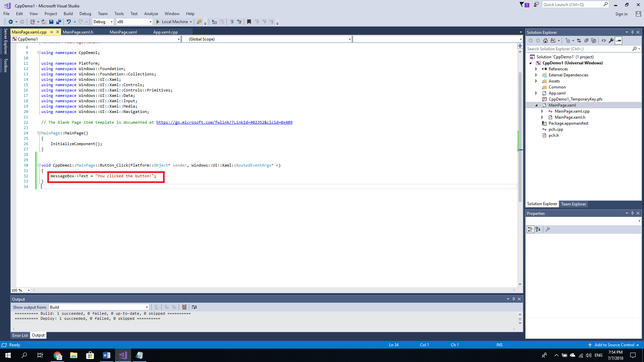The image size is (644, 362).
Task: Click the Navigate Backward arrow in toolbar
Action: pos(11,22)
